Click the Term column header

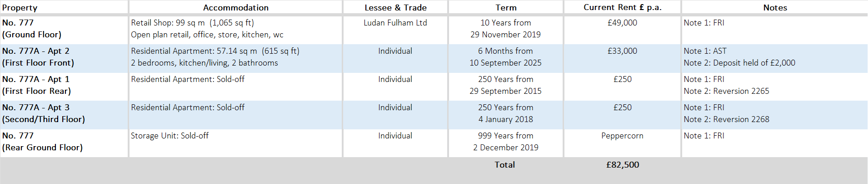pyautogui.click(x=506, y=8)
